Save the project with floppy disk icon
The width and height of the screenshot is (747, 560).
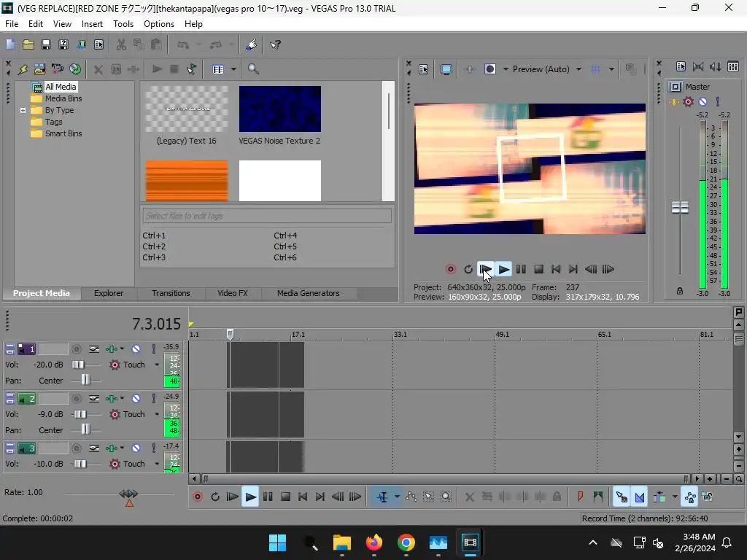coord(46,44)
